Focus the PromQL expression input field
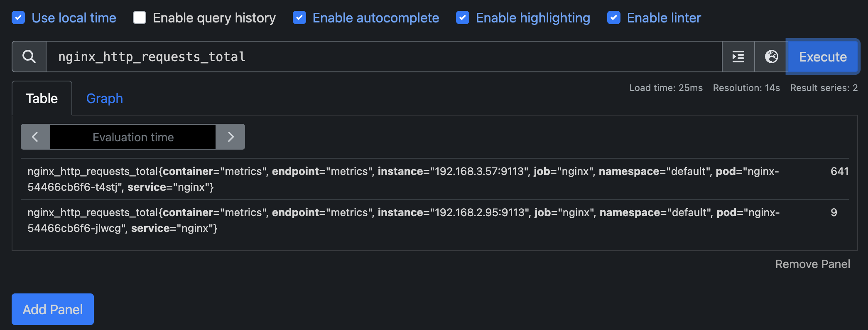This screenshot has height=330, width=868. (x=382, y=57)
